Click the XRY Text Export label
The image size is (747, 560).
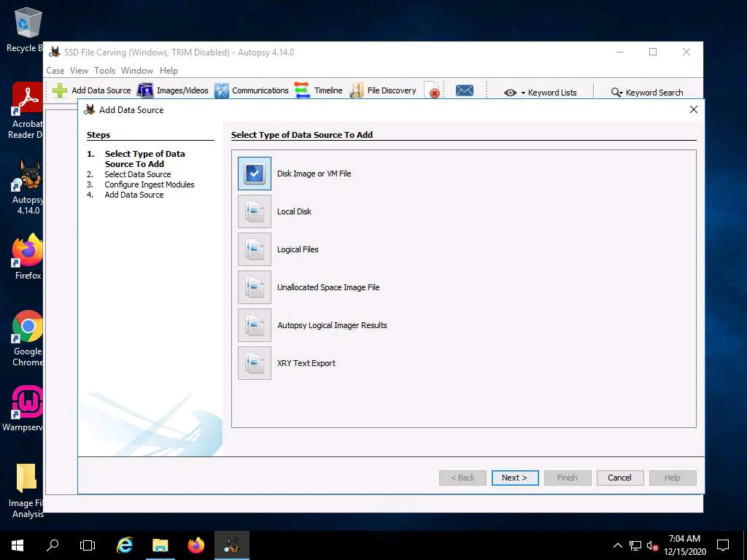pos(306,363)
